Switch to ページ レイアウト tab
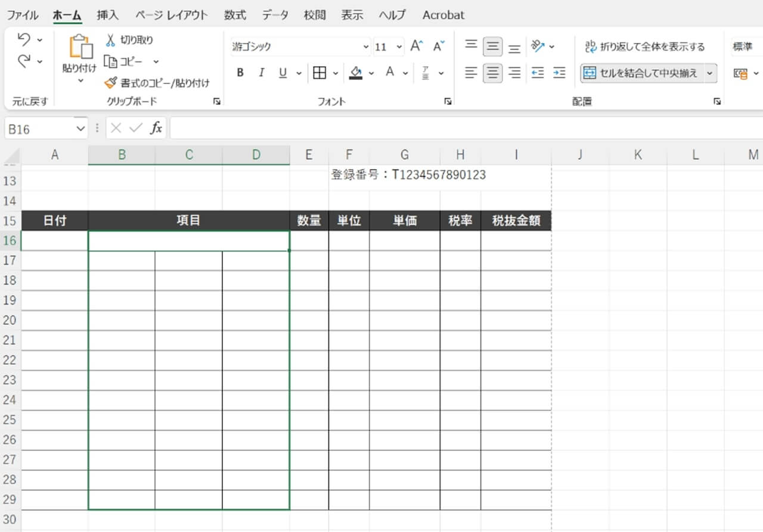 point(171,15)
